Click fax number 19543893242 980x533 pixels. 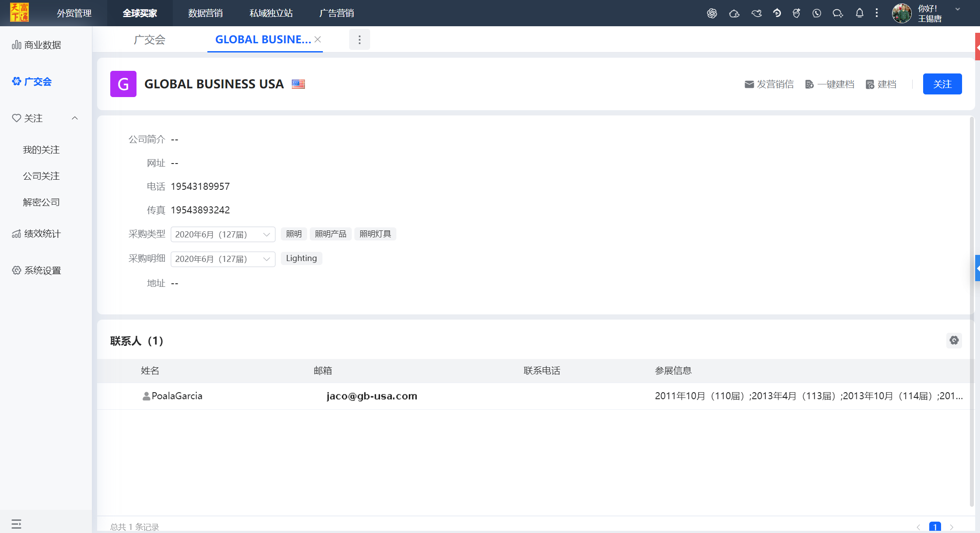(x=200, y=210)
